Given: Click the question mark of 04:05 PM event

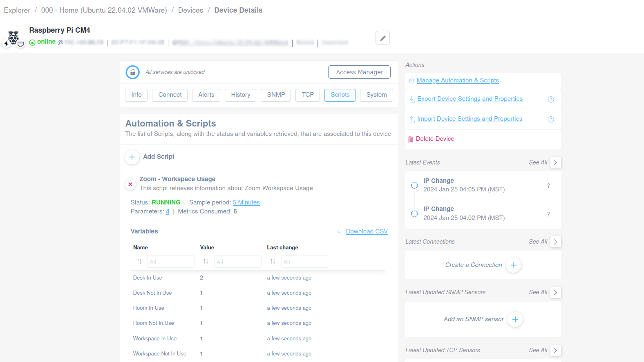Looking at the screenshot, I should 548,186.
